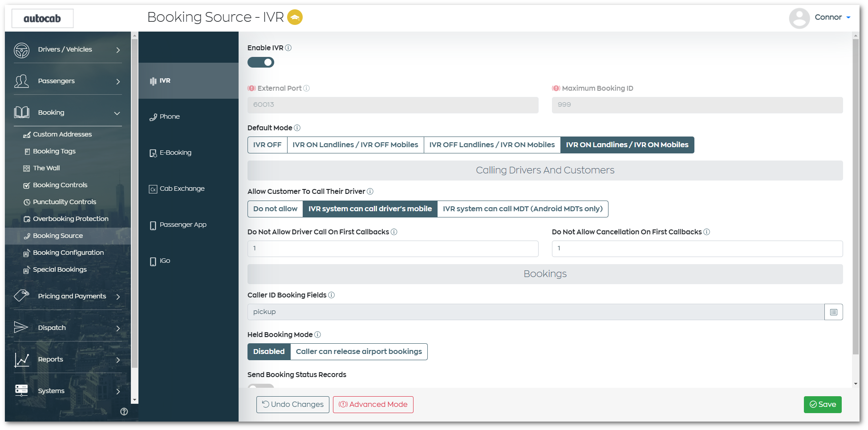Select IVR ON Landlines / IVR ON Mobiles
The height and width of the screenshot is (430, 868).
click(x=627, y=145)
